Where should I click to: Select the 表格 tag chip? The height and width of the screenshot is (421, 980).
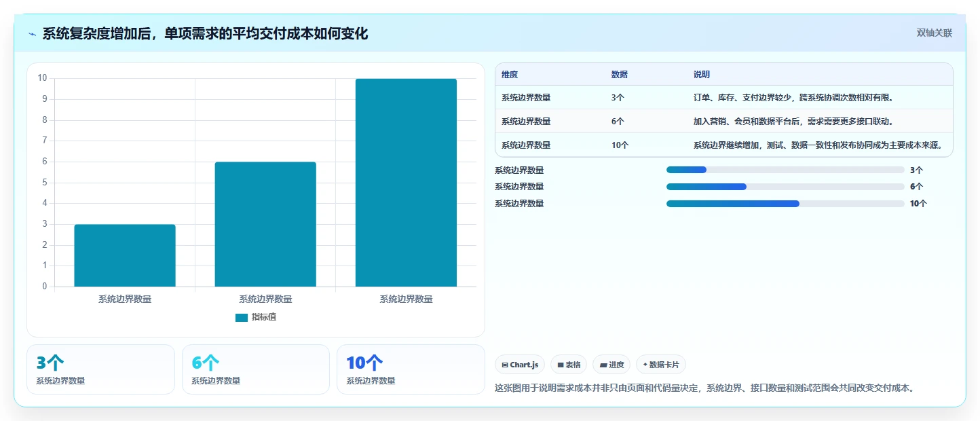[569, 365]
